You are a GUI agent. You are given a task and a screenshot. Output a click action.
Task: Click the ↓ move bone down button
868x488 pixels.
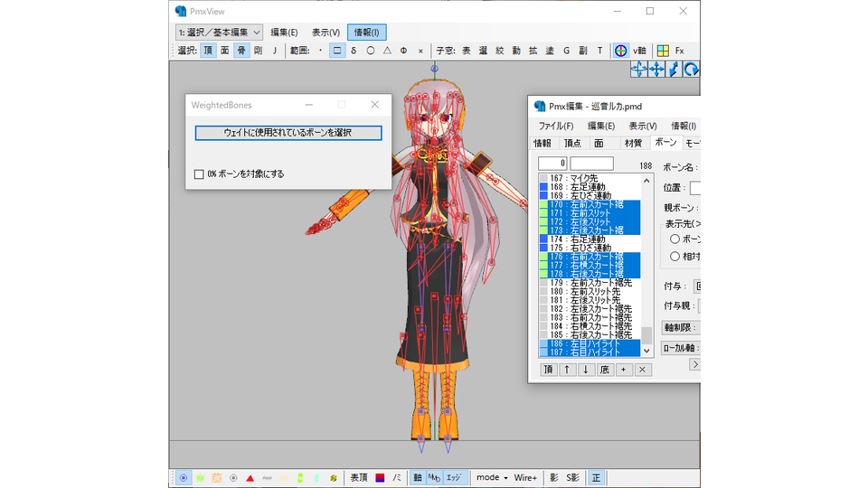click(586, 370)
